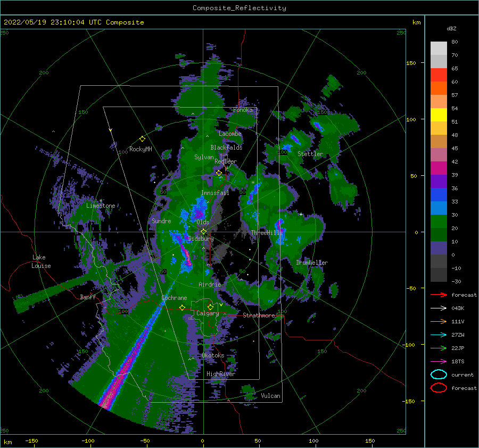Click the ThreeHills town label

[267, 233]
